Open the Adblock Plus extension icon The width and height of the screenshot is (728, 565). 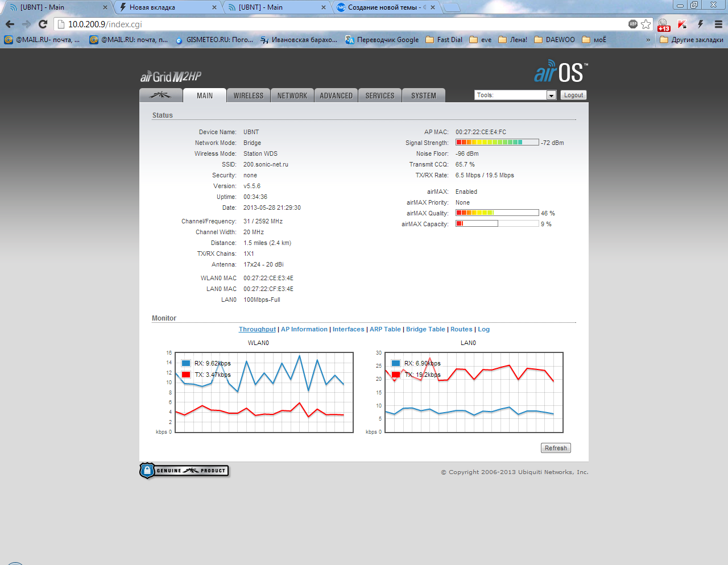633,24
